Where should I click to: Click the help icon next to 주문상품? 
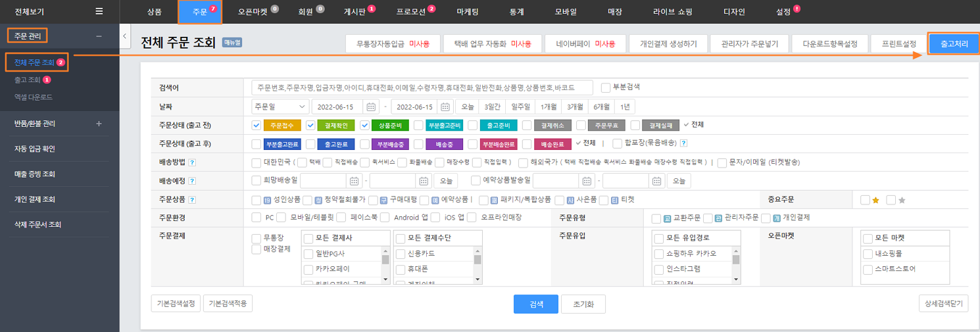click(x=192, y=200)
